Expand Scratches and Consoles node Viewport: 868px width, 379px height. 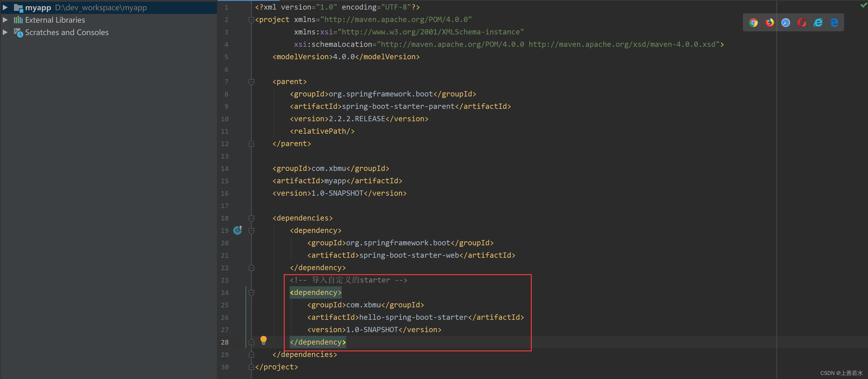5,32
